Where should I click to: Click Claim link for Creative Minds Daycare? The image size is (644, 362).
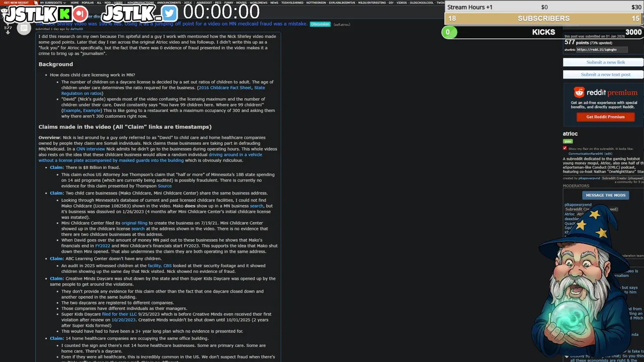point(56,279)
